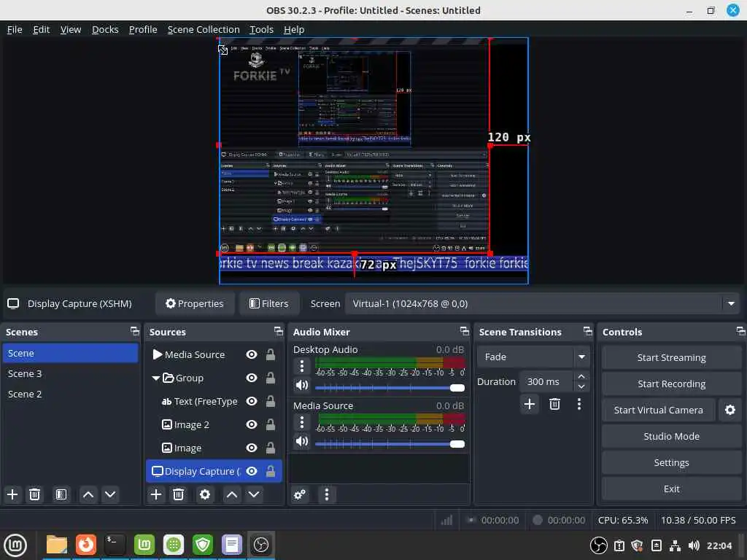Viewport: 747px width, 560px height.
Task: Move scene down with the arrow icon
Action: tap(110, 494)
